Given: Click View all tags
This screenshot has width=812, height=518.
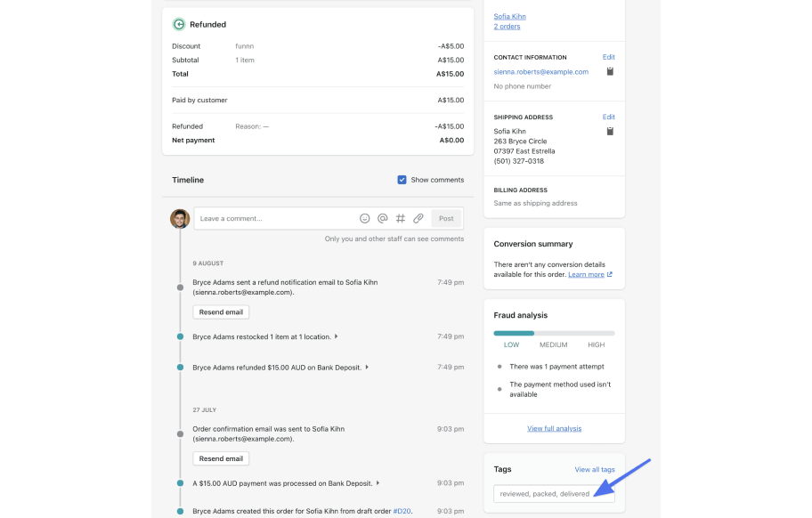Looking at the screenshot, I should pyautogui.click(x=595, y=469).
